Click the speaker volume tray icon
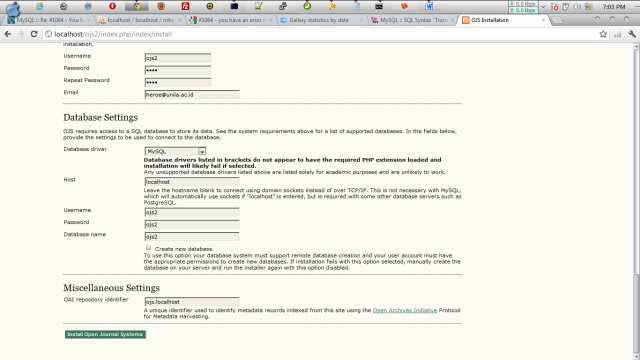This screenshot has width=640, height=360. (577, 7)
